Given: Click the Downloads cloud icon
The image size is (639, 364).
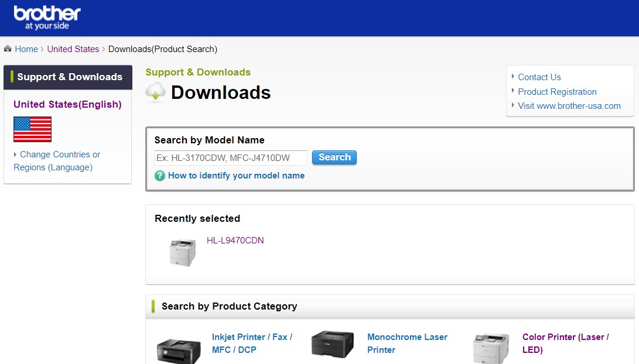Looking at the screenshot, I should 156,92.
